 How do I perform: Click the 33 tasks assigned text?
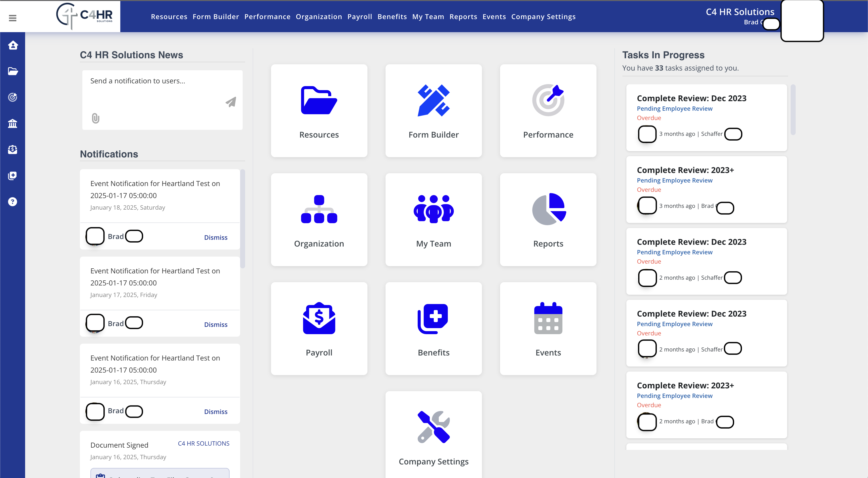point(680,68)
